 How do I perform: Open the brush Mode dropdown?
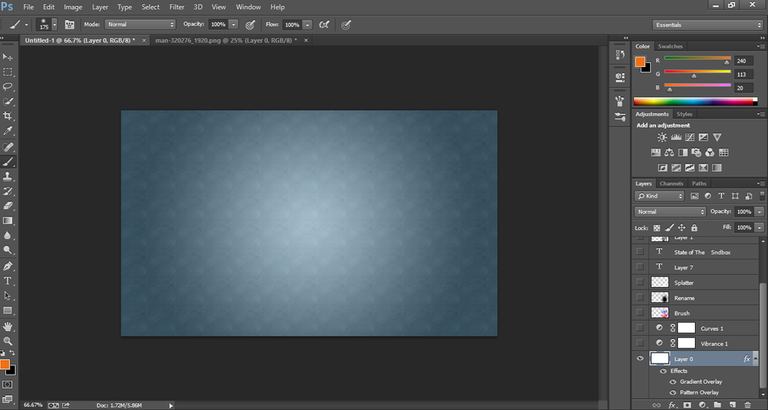141,23
